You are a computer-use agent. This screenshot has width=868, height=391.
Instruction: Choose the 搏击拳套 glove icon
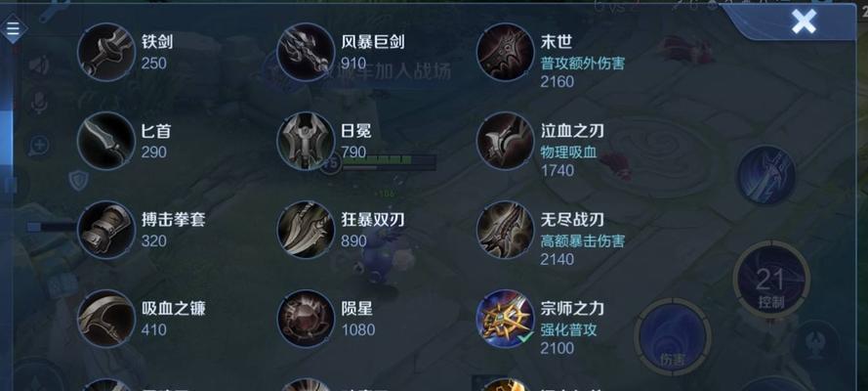point(106,230)
